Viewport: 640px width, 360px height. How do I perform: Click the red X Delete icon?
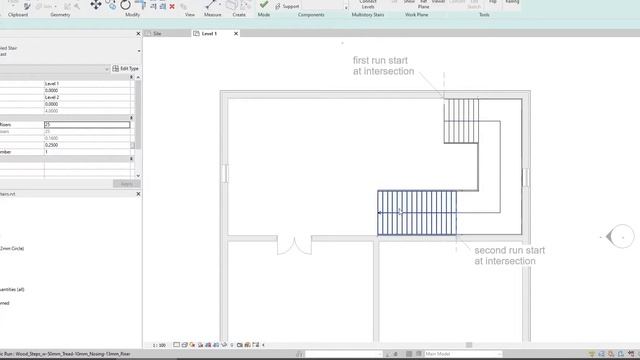pos(172,7)
